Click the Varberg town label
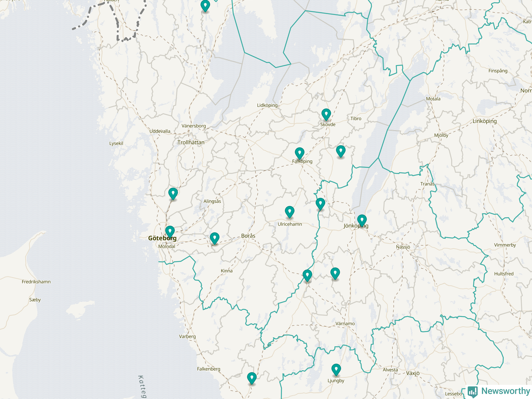Viewport: 532px width, 399px height. (x=187, y=336)
